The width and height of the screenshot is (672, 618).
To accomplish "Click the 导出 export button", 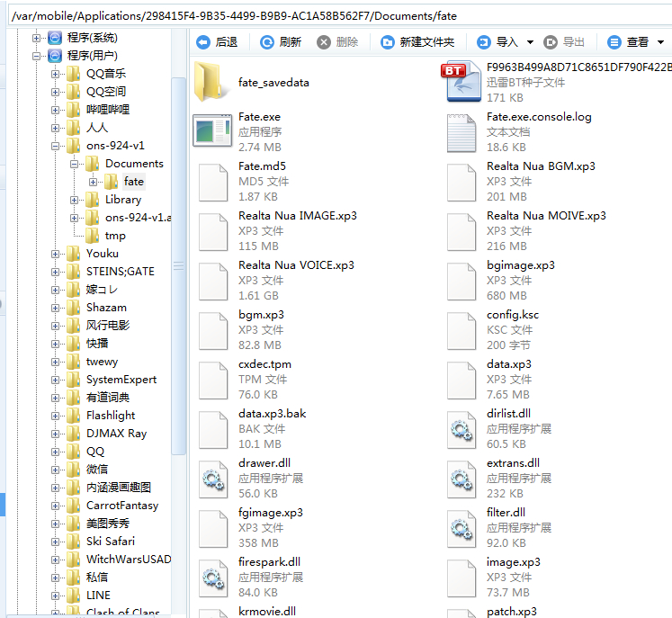I will (x=564, y=42).
